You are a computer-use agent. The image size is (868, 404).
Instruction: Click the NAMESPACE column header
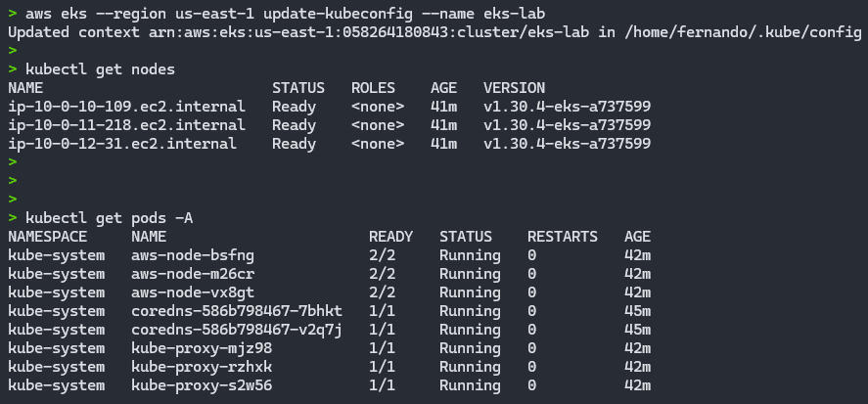48,237
